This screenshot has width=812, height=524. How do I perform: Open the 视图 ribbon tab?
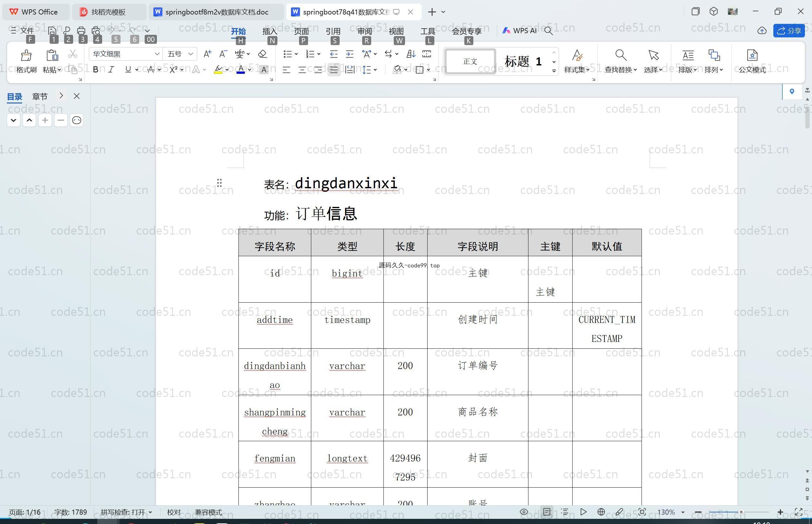point(396,31)
